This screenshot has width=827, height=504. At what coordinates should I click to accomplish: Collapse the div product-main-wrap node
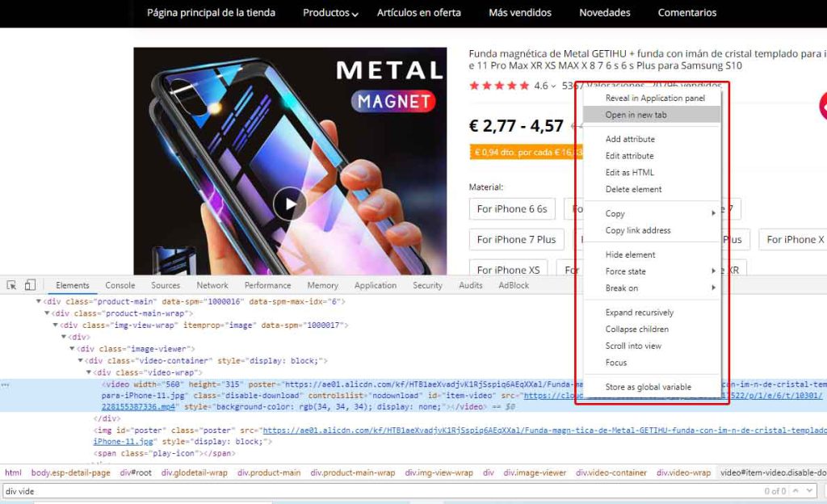point(47,313)
